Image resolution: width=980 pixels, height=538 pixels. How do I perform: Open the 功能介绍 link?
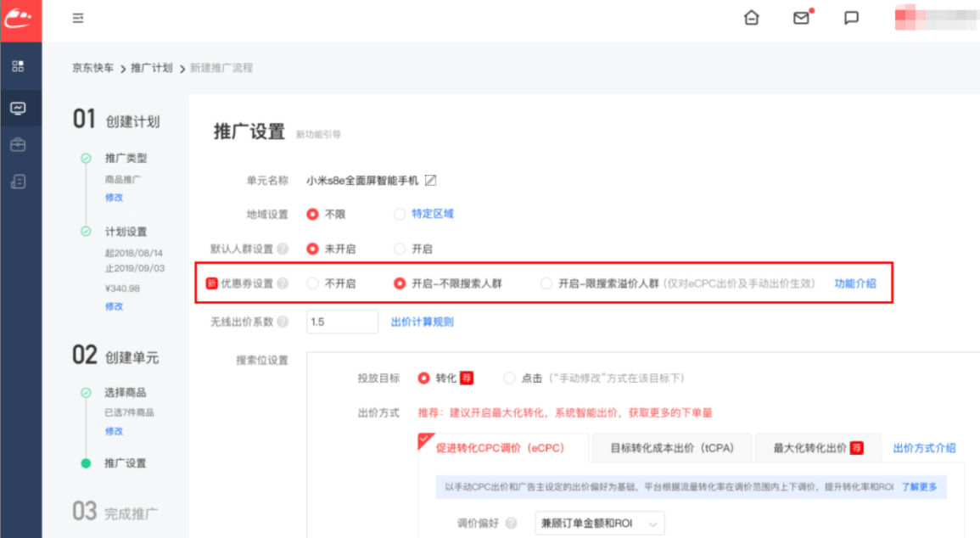[857, 283]
